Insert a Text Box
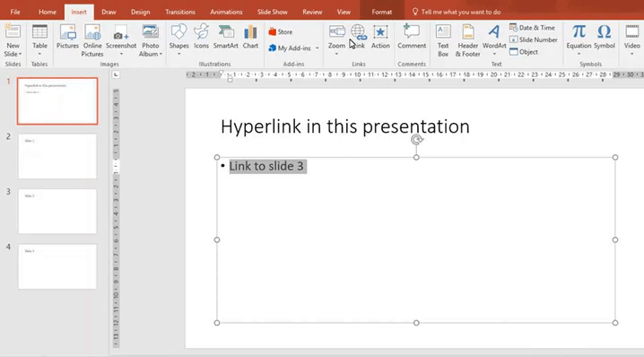 (x=443, y=40)
